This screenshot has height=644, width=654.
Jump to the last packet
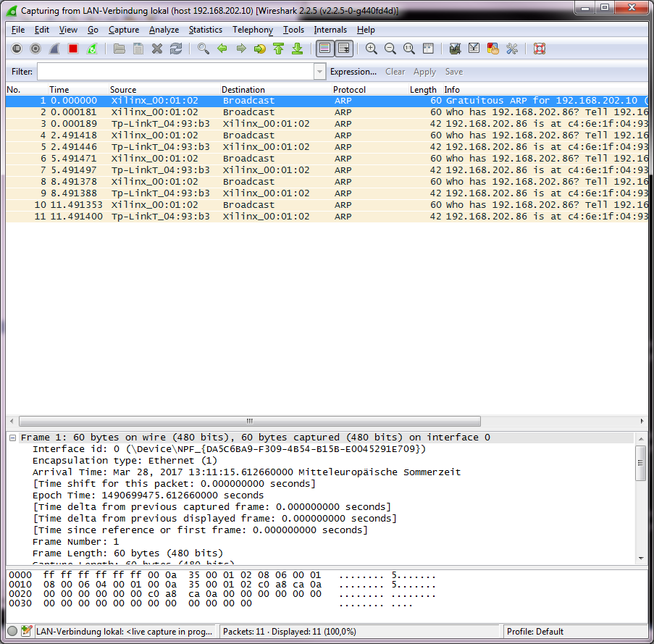coord(298,49)
